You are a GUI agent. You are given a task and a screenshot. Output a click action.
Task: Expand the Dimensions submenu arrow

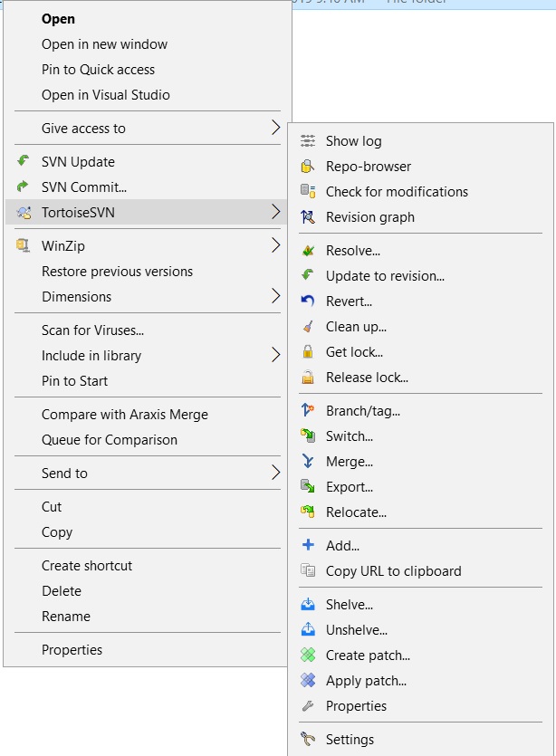click(275, 296)
